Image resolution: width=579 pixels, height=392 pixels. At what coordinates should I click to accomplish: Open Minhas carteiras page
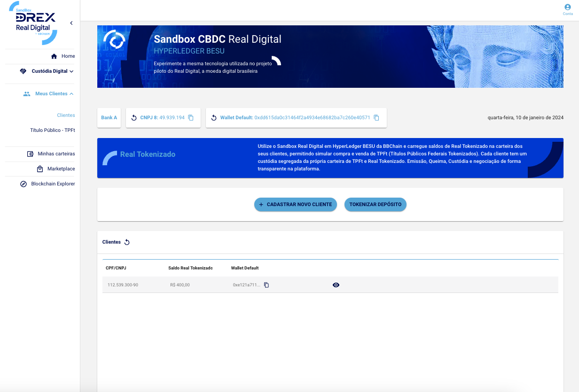pyautogui.click(x=51, y=154)
